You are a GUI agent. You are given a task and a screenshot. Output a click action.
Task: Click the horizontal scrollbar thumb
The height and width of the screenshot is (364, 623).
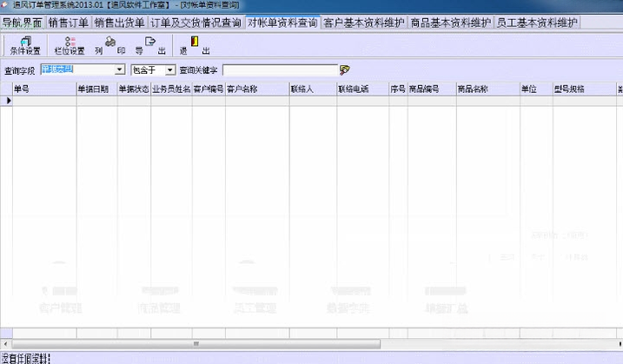coord(196,344)
